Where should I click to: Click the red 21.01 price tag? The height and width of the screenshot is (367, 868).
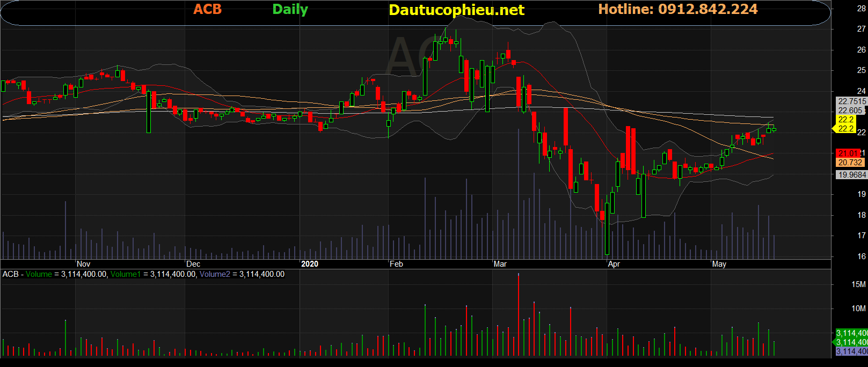click(849, 153)
